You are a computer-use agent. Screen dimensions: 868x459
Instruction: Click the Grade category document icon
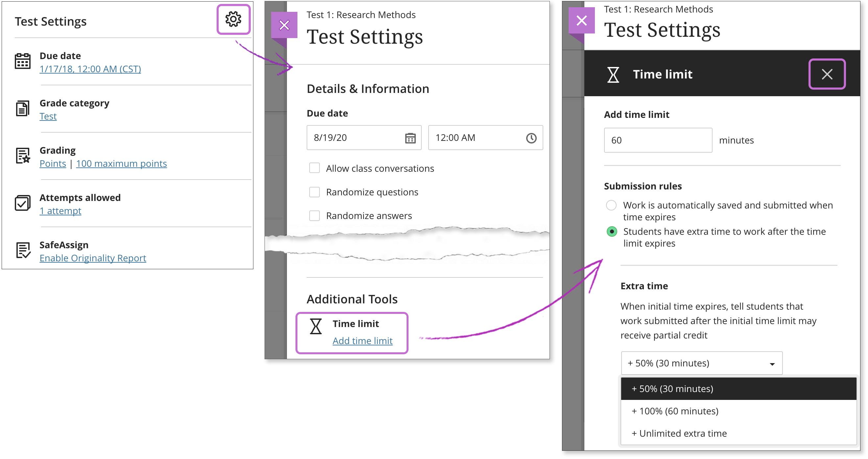coord(23,108)
